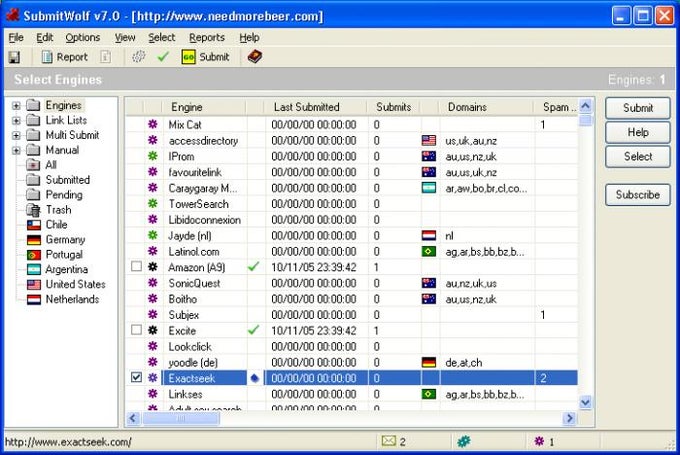Click the vertical scrollbar down arrow
Image resolution: width=680 pixels, height=455 pixels.
[585, 403]
